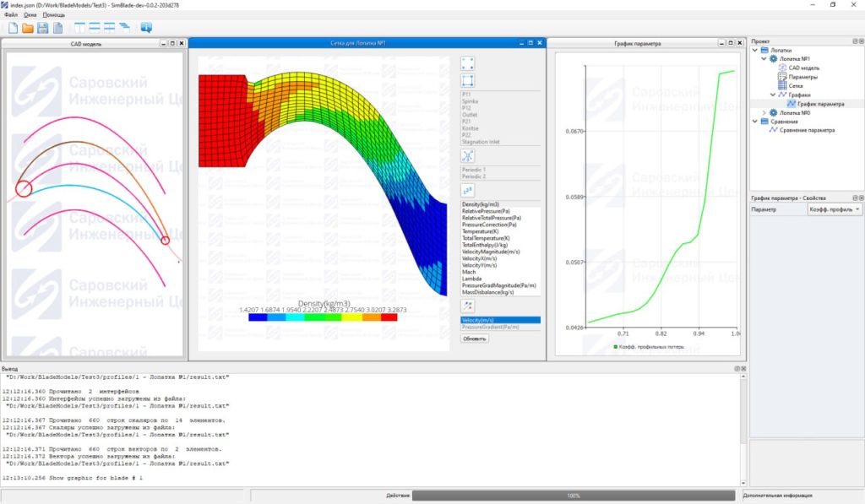Select RelativePressure(Pa) in scalar list
This screenshot has height=504, width=865.
point(501,211)
